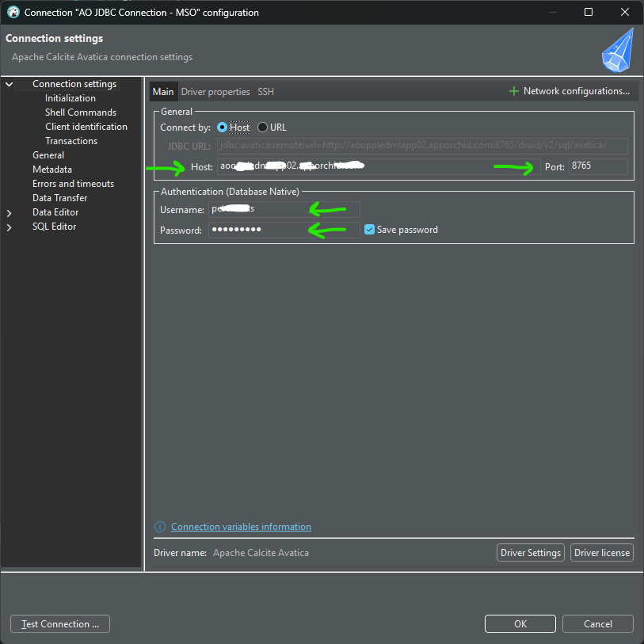Collapse the Connection settings tree node
644x644 pixels.
pyautogui.click(x=10, y=84)
